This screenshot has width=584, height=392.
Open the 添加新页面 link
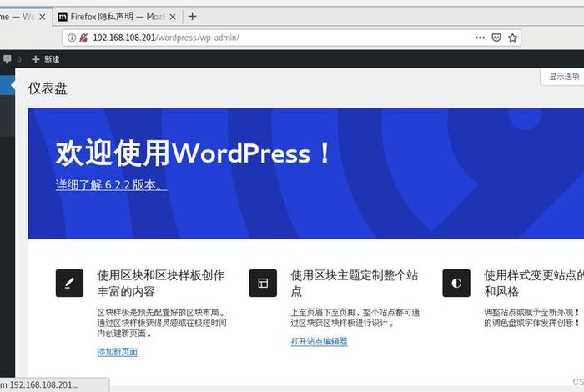coord(118,352)
